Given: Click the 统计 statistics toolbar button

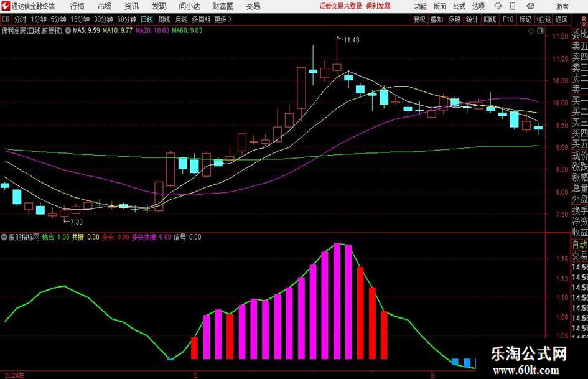Looking at the screenshot, I should pyautogui.click(x=472, y=19).
